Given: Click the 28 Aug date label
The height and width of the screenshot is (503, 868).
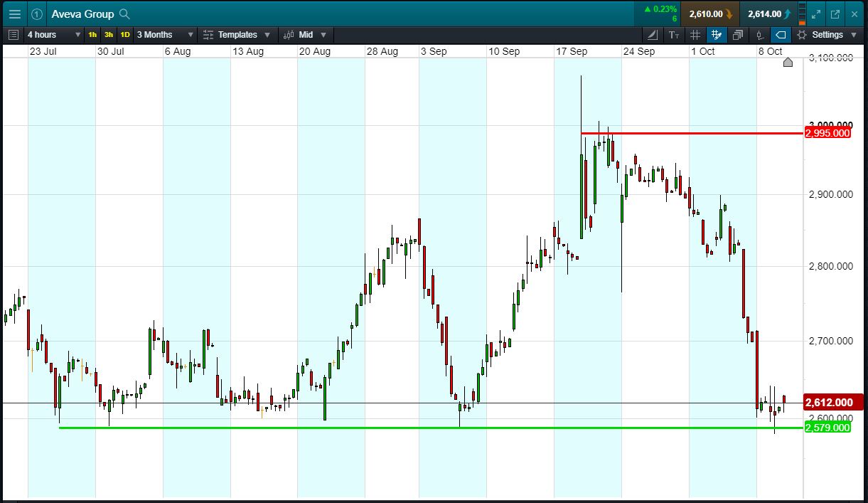Looking at the screenshot, I should (382, 51).
